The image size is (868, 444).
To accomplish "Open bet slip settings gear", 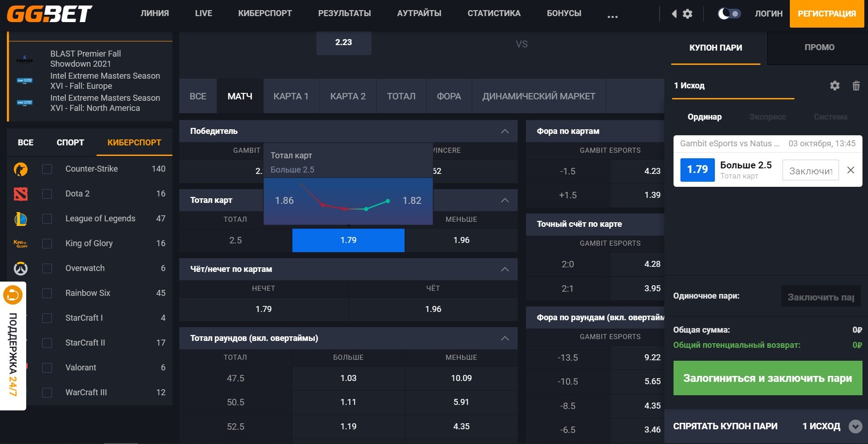I will click(x=834, y=86).
